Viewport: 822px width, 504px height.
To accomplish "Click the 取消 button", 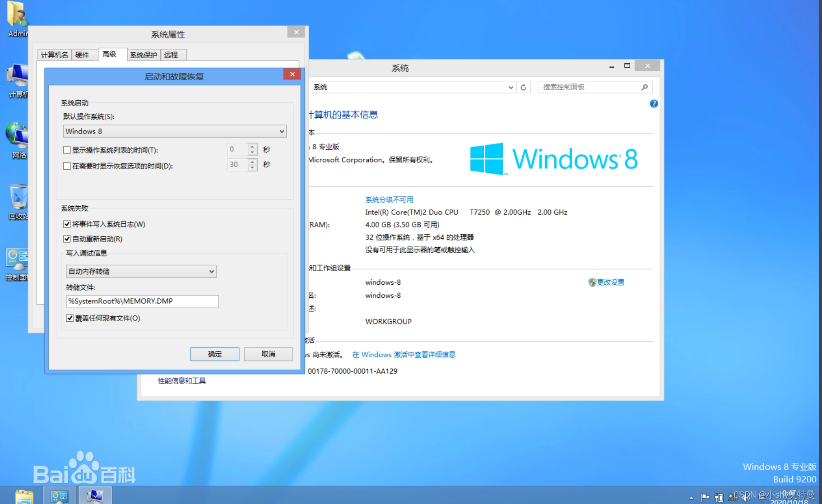I will pos(269,354).
